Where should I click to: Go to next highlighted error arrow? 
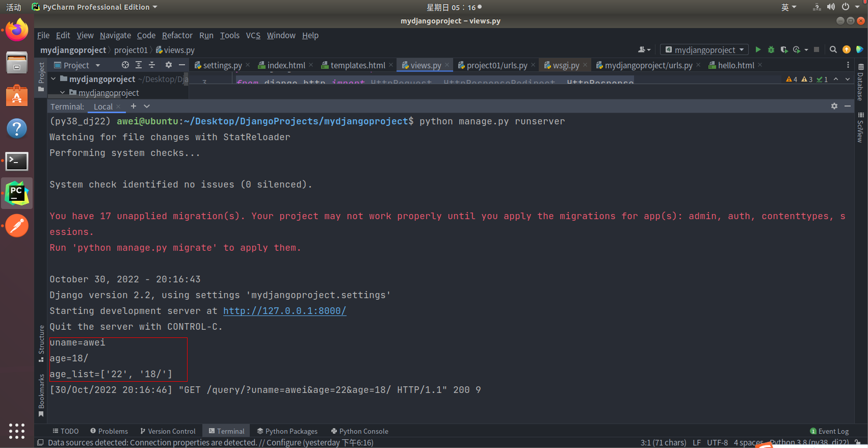[x=848, y=79]
